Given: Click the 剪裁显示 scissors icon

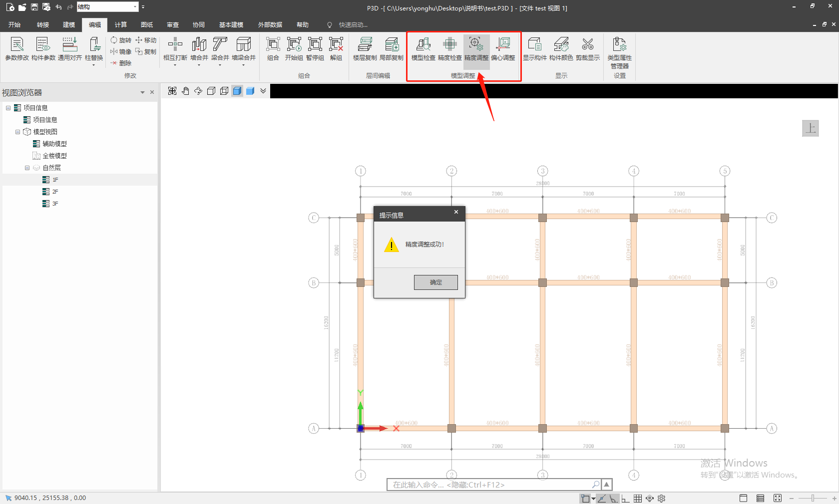Looking at the screenshot, I should pyautogui.click(x=587, y=48).
